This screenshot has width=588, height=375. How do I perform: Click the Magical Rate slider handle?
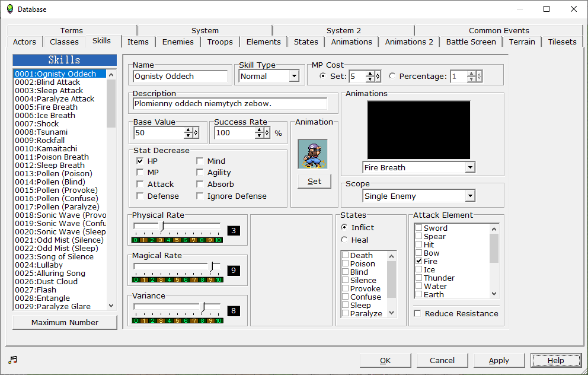pyautogui.click(x=212, y=267)
